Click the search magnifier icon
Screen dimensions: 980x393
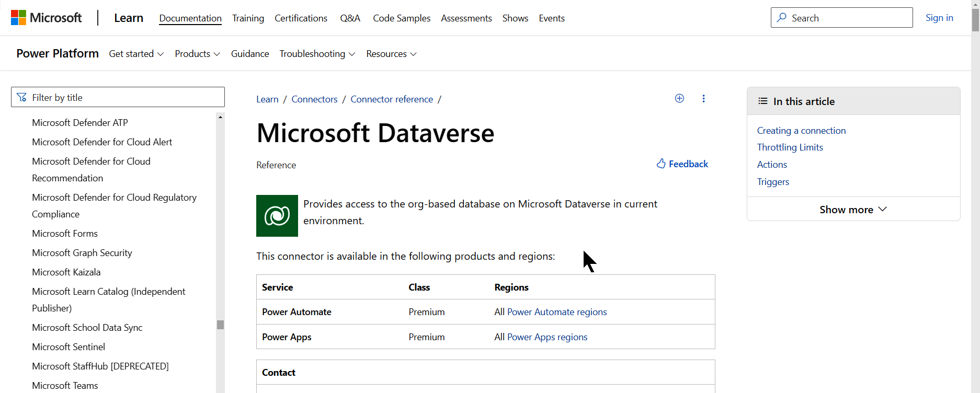point(782,18)
